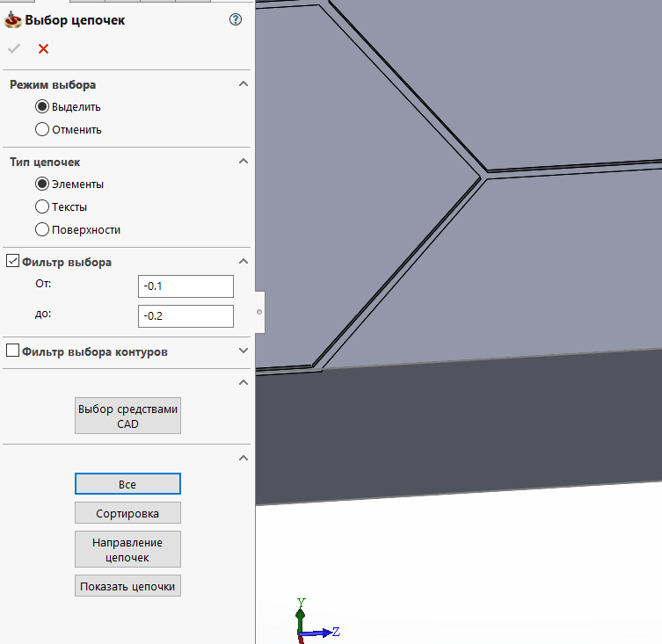662x644 pixels.
Task: Uncheck the Фильтр выбора checkbox
Action: point(12,261)
